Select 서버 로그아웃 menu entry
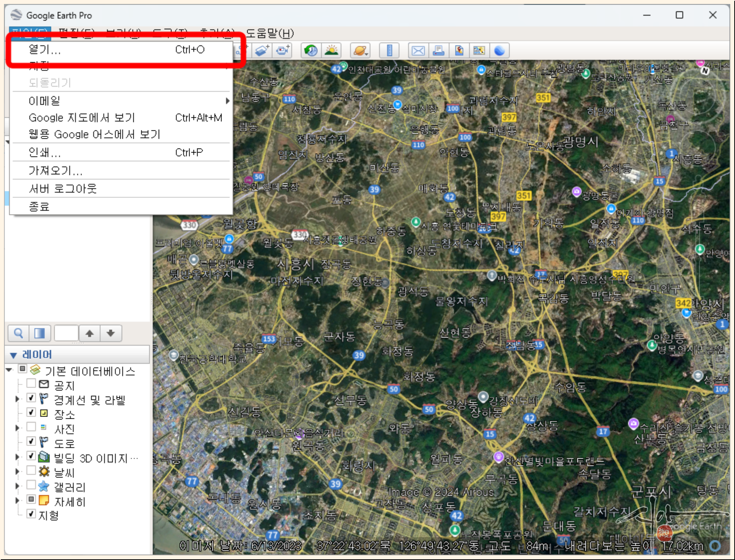The image size is (735, 560). (x=121, y=189)
